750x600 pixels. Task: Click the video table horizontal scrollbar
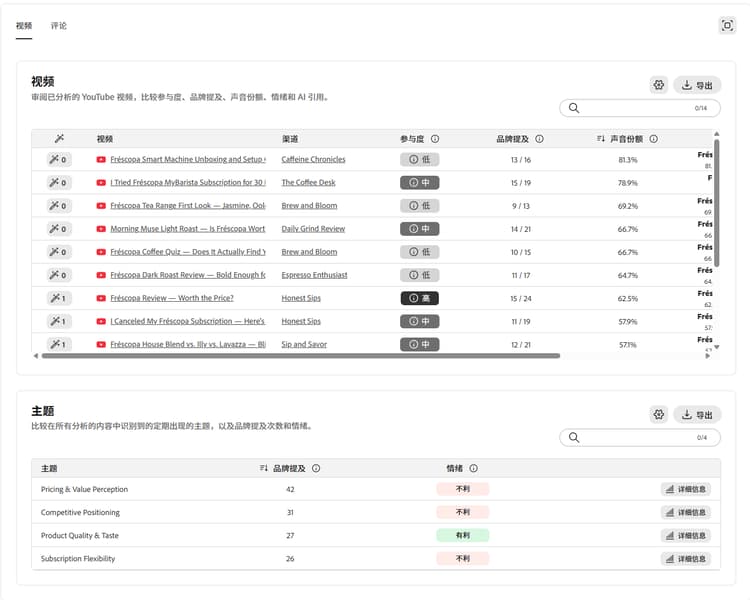pos(301,356)
